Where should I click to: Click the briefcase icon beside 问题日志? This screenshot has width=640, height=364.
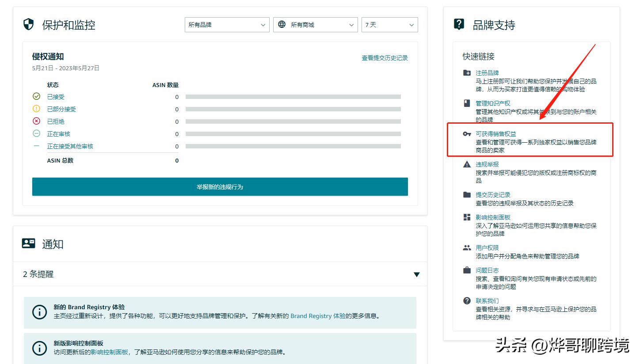coord(466,270)
